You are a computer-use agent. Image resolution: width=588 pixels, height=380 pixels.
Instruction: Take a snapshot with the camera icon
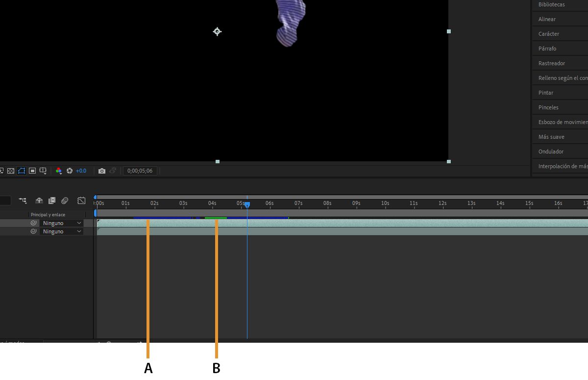click(x=101, y=171)
